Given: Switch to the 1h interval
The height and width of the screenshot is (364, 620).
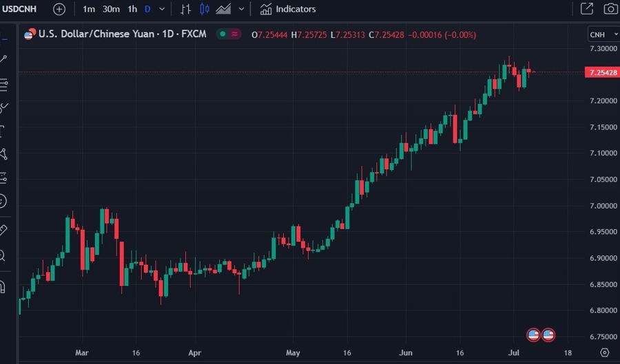Looking at the screenshot, I should (132, 9).
